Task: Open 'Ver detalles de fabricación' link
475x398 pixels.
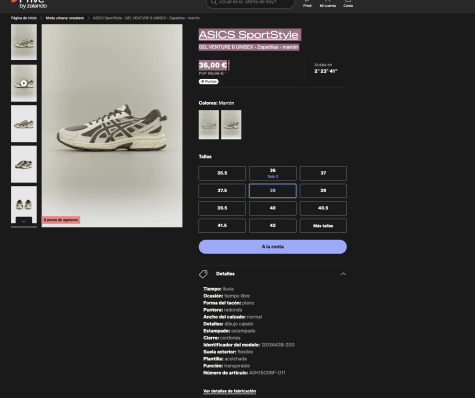Action: 230,391
